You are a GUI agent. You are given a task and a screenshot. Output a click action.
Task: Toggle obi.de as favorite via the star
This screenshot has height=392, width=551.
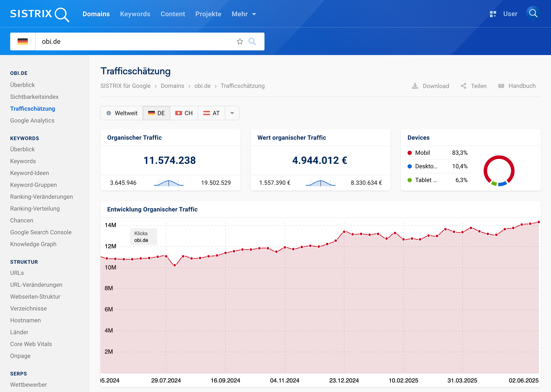(x=240, y=41)
